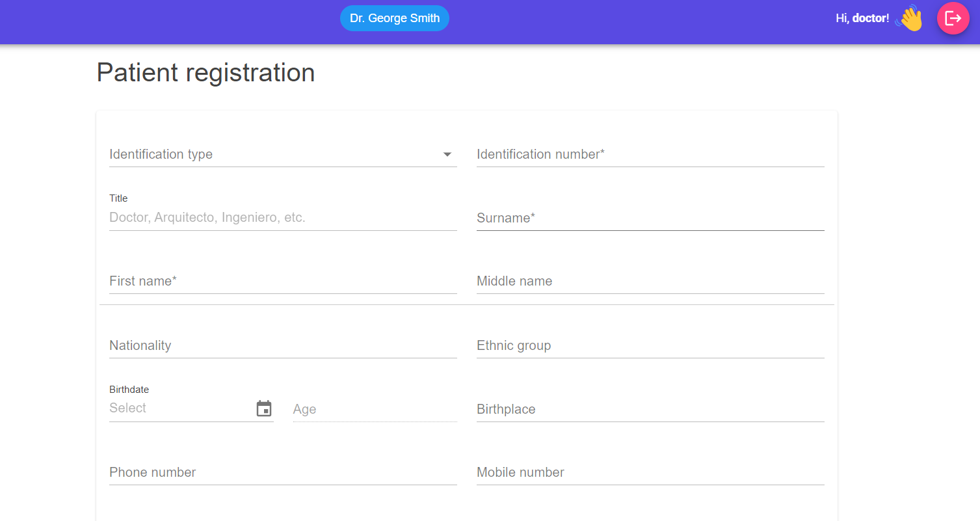Open the Birthdate calendar picker icon

click(x=264, y=408)
